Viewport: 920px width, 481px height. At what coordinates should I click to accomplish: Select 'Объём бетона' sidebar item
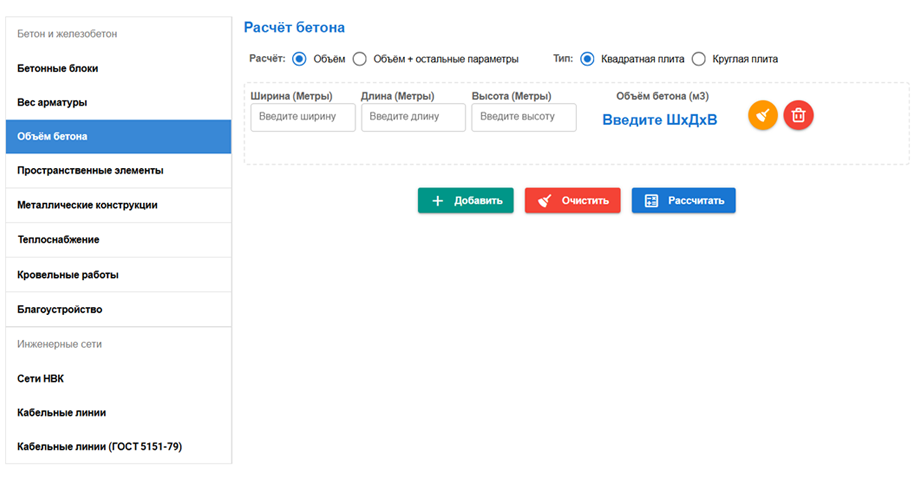[118, 136]
